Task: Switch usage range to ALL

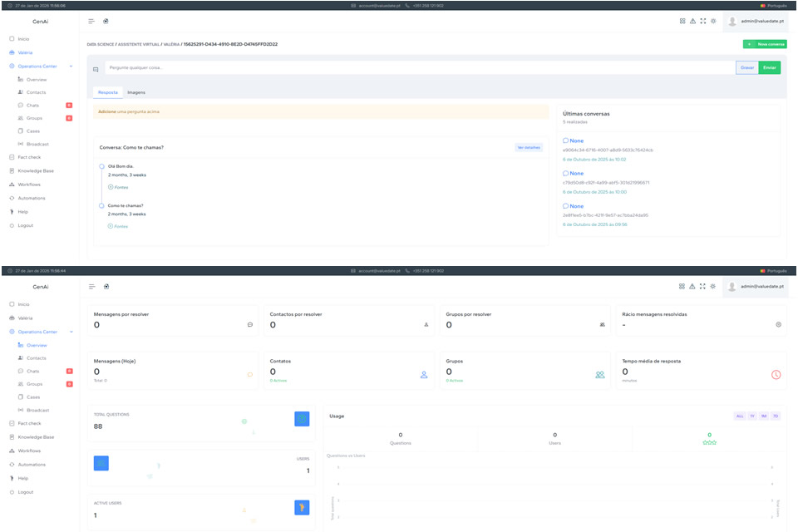Action: pyautogui.click(x=740, y=416)
